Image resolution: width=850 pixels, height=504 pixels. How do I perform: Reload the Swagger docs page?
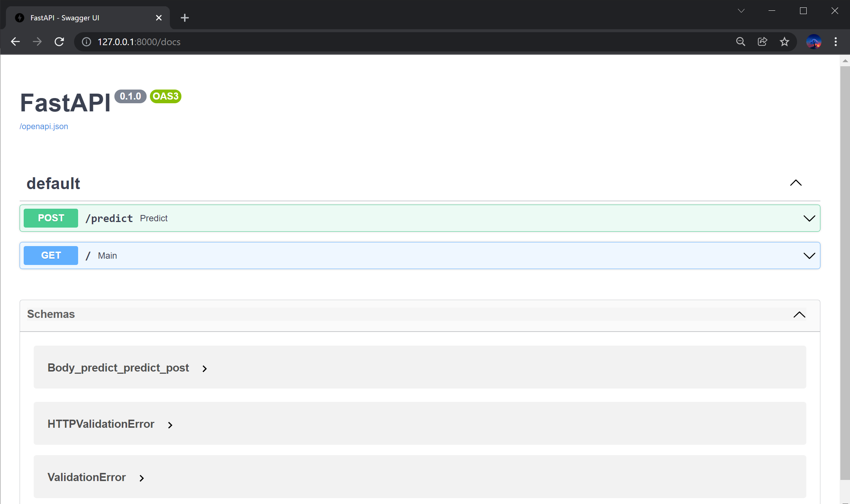click(x=59, y=42)
